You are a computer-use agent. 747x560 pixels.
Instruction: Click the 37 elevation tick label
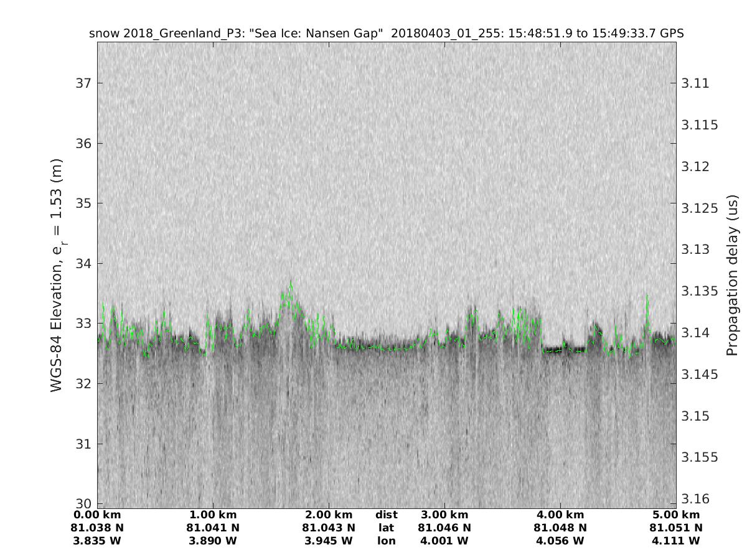[x=82, y=83]
